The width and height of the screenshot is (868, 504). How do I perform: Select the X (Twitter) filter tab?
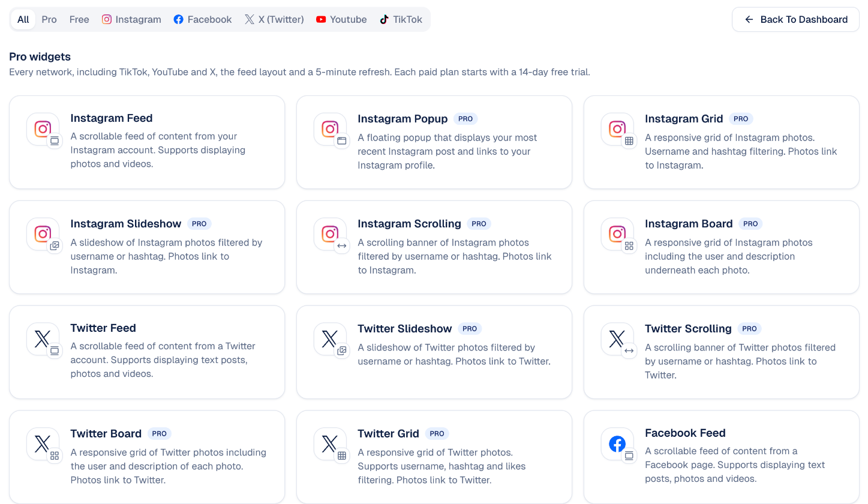pyautogui.click(x=274, y=19)
